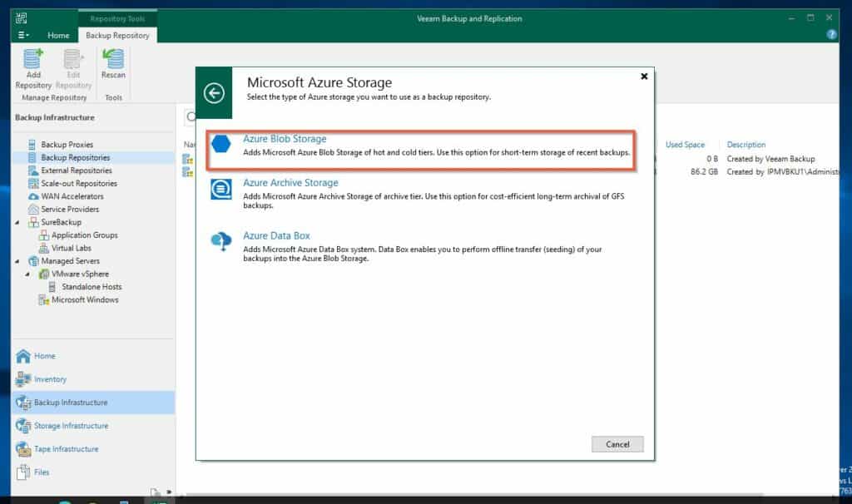Click the Microsoft Windows tree icon
The width and height of the screenshot is (852, 504).
click(44, 299)
